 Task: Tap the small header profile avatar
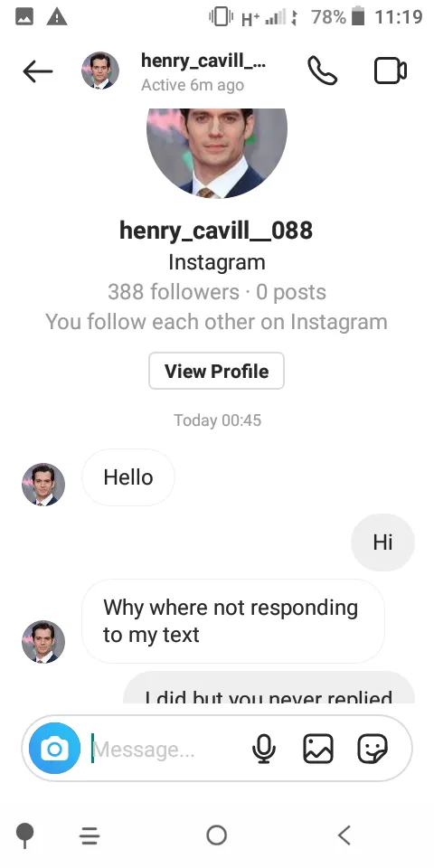pyautogui.click(x=100, y=71)
